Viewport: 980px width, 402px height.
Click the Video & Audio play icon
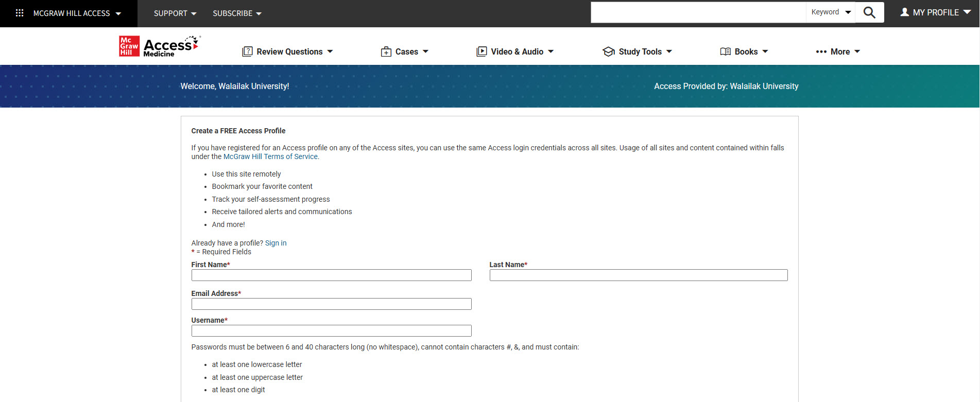(482, 51)
